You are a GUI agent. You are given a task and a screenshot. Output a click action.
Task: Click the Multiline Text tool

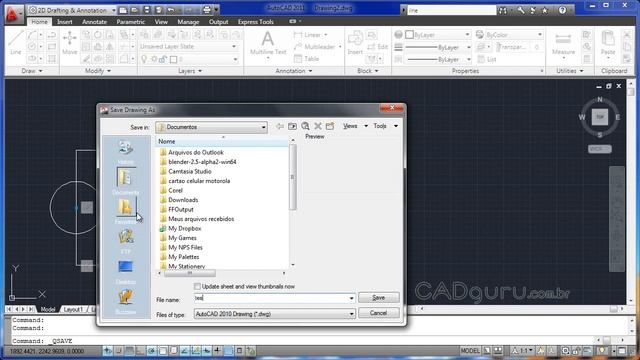point(268,43)
